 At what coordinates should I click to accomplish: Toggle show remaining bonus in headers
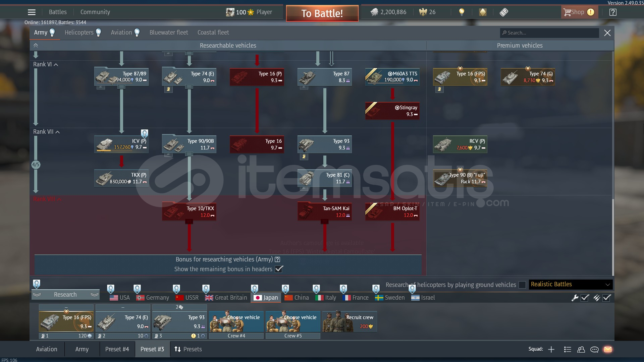click(x=279, y=269)
